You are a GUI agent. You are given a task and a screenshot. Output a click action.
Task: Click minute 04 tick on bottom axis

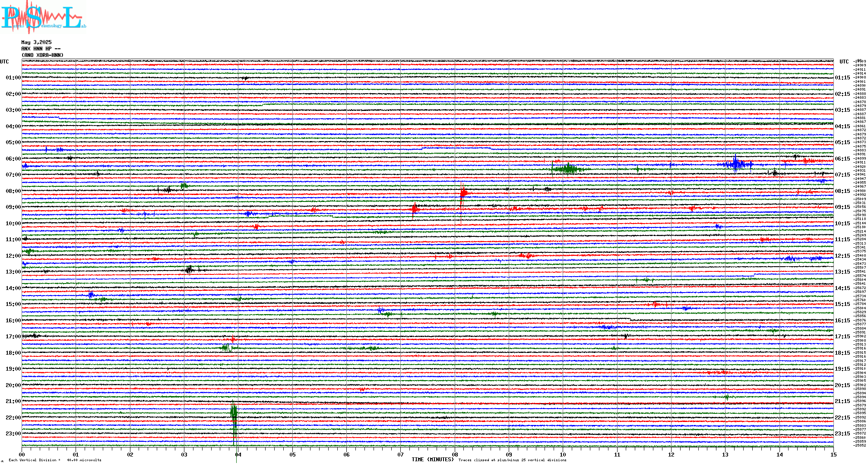[238, 455]
